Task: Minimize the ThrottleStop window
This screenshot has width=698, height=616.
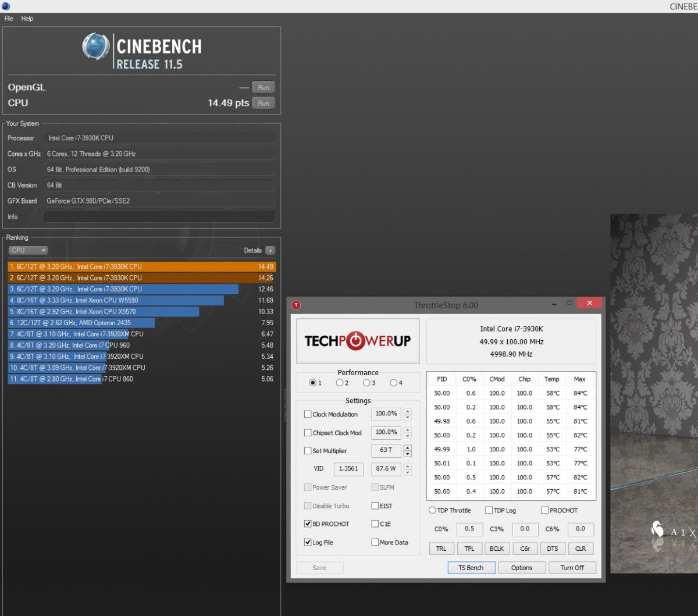Action: coord(554,304)
